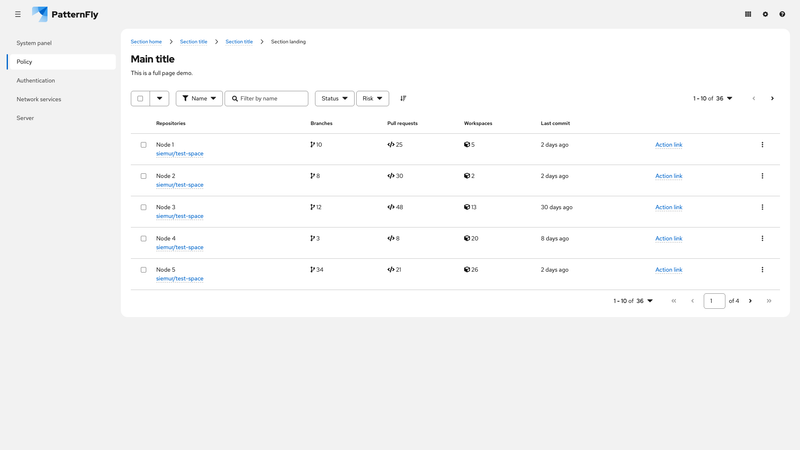
Task: Click the page number input field
Action: tap(714, 301)
